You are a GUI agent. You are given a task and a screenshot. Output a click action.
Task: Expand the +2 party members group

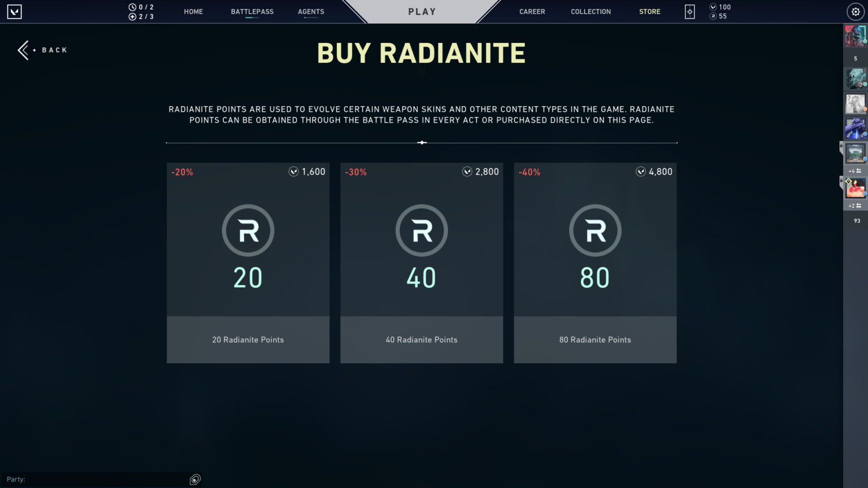tap(855, 206)
